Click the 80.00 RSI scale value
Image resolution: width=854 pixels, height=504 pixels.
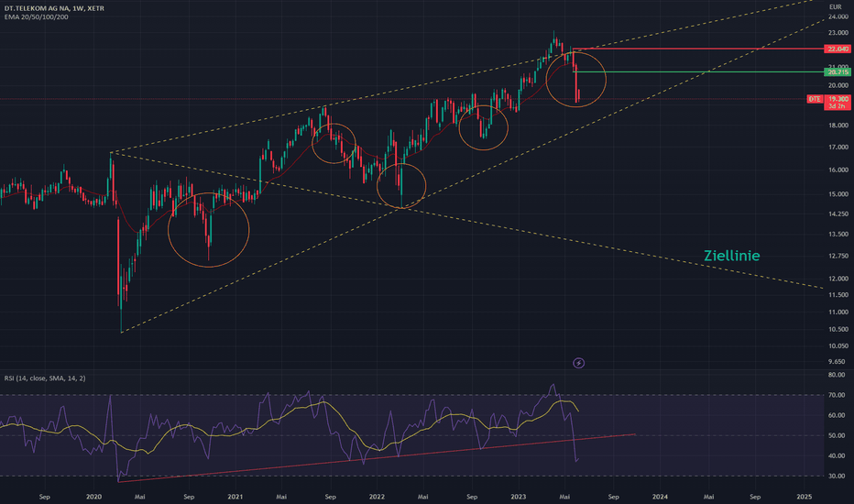pyautogui.click(x=838, y=375)
